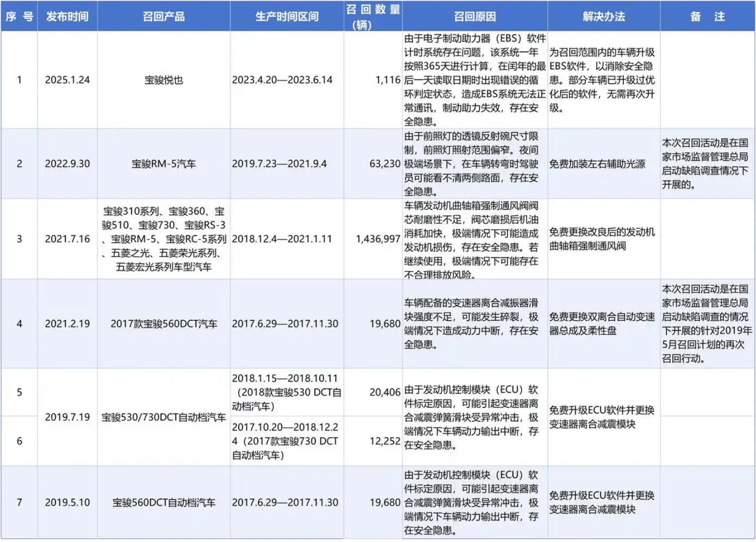
Task: Click the 2017.10.20—2018.12.24 production range cell
Action: coord(287,441)
